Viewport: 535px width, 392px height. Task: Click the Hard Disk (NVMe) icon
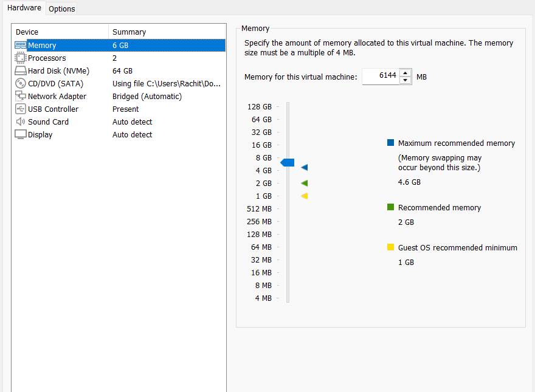pos(21,70)
